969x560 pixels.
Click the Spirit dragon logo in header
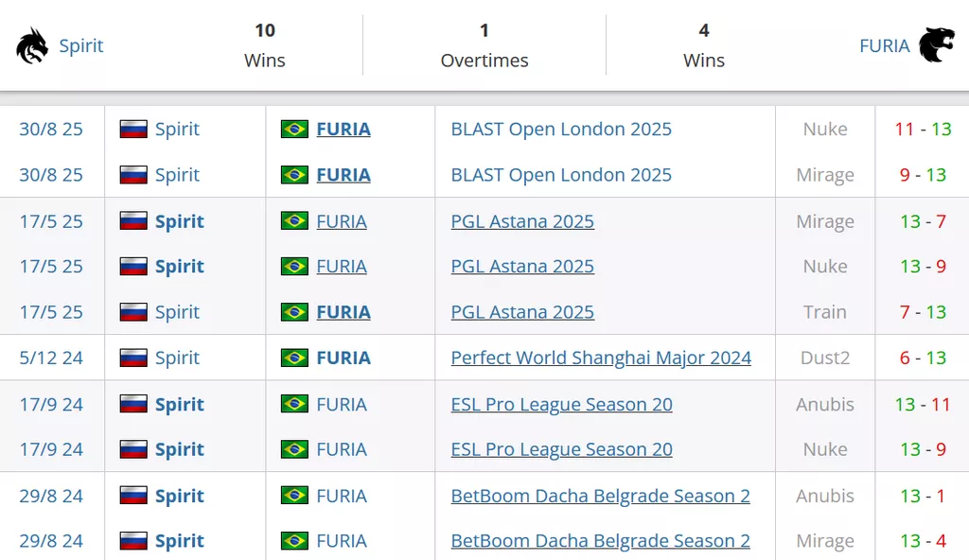click(32, 45)
